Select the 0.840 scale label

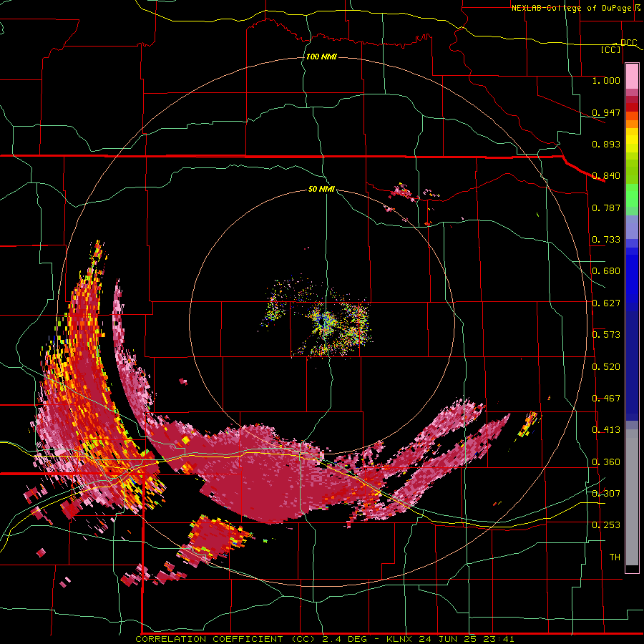pyautogui.click(x=606, y=176)
